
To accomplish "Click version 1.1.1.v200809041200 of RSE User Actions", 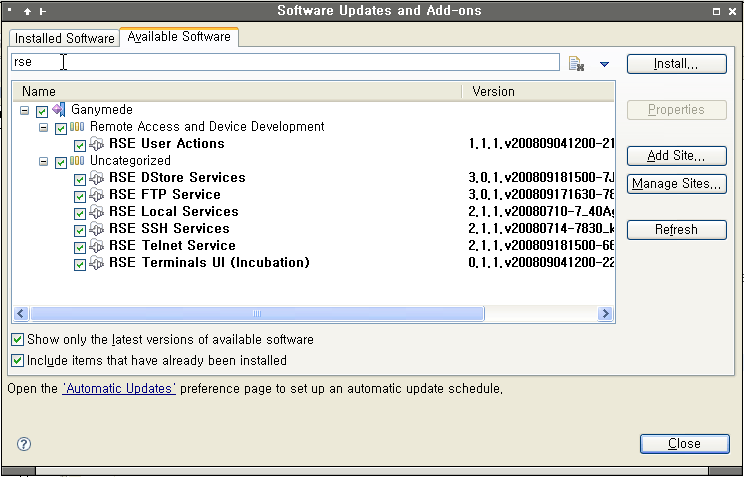I will (x=541, y=144).
